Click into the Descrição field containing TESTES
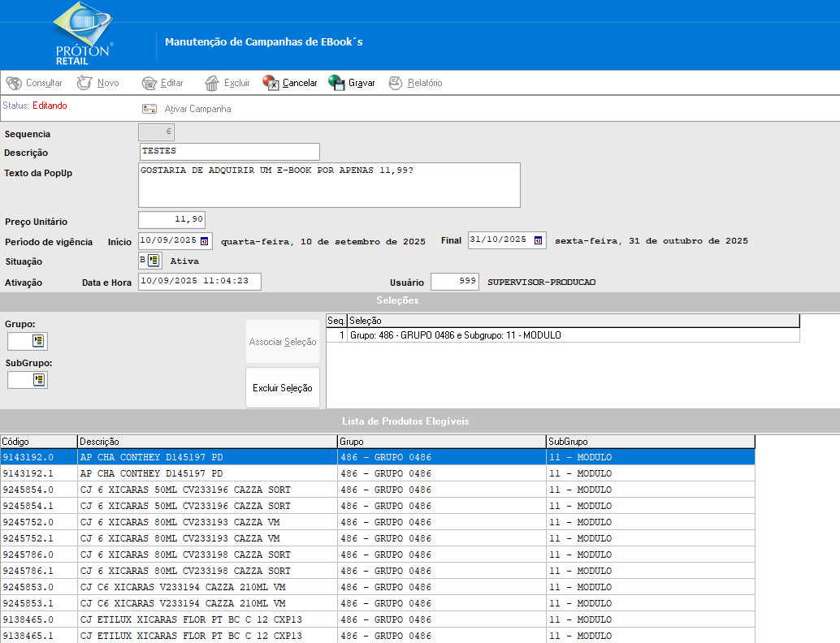This screenshot has height=643, width=840. click(230, 152)
